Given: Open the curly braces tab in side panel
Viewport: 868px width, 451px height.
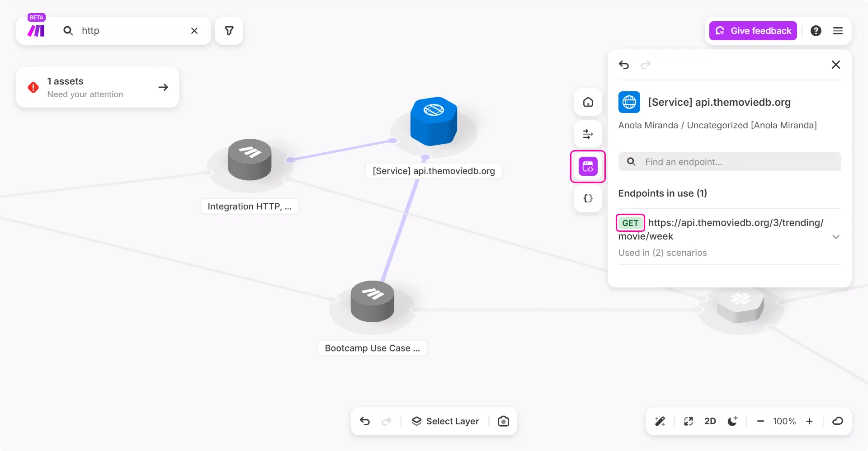Looking at the screenshot, I should coord(588,198).
